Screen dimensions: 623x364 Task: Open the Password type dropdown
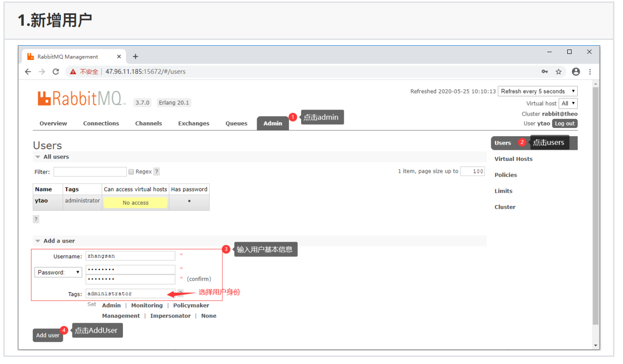pos(58,273)
